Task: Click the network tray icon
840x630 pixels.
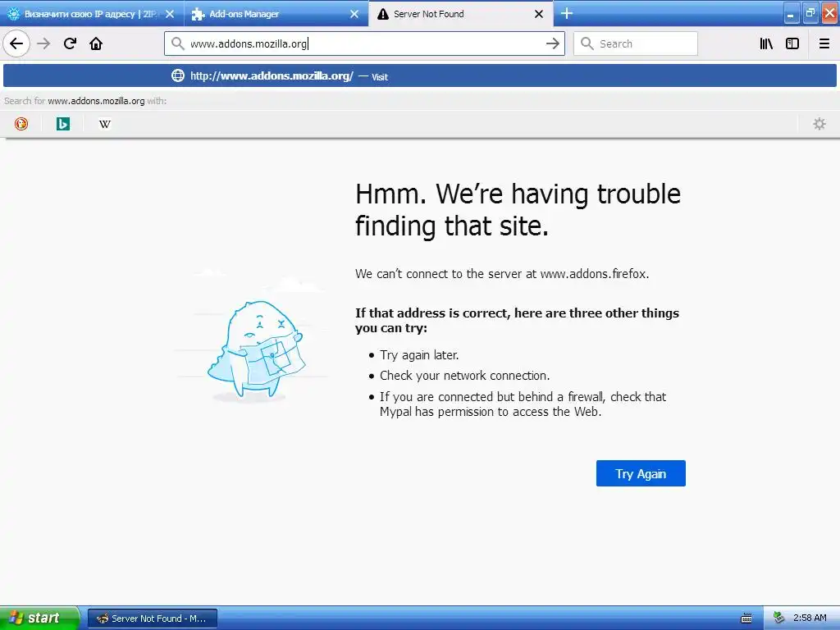Action: click(778, 618)
